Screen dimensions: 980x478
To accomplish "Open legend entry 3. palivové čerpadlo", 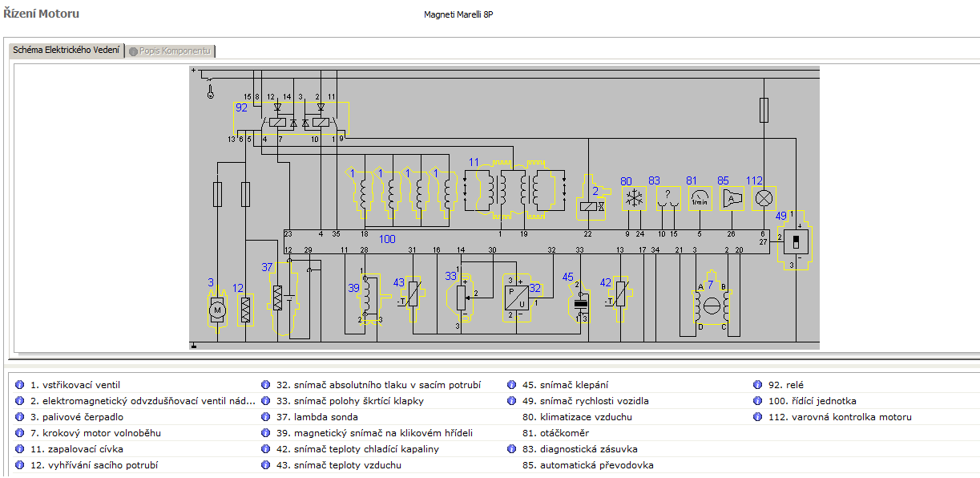I will pyautogui.click(x=77, y=417).
